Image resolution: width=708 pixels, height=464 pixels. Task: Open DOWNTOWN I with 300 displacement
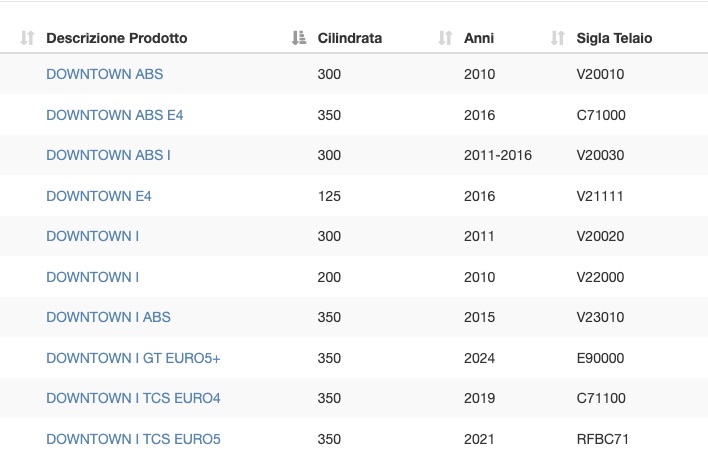(x=93, y=236)
